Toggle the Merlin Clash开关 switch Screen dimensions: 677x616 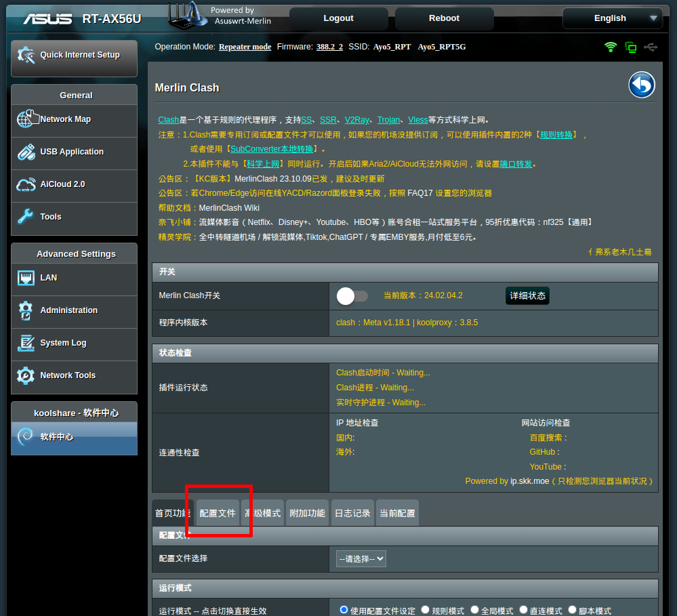pos(352,296)
